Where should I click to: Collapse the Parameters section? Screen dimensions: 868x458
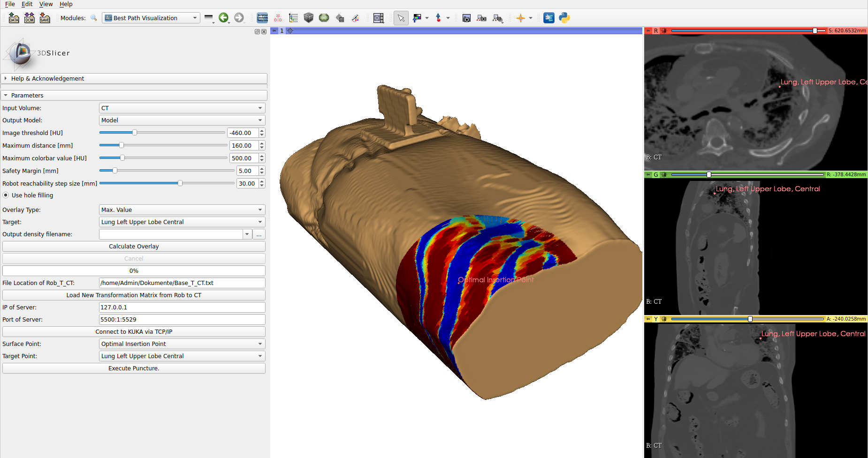click(134, 95)
